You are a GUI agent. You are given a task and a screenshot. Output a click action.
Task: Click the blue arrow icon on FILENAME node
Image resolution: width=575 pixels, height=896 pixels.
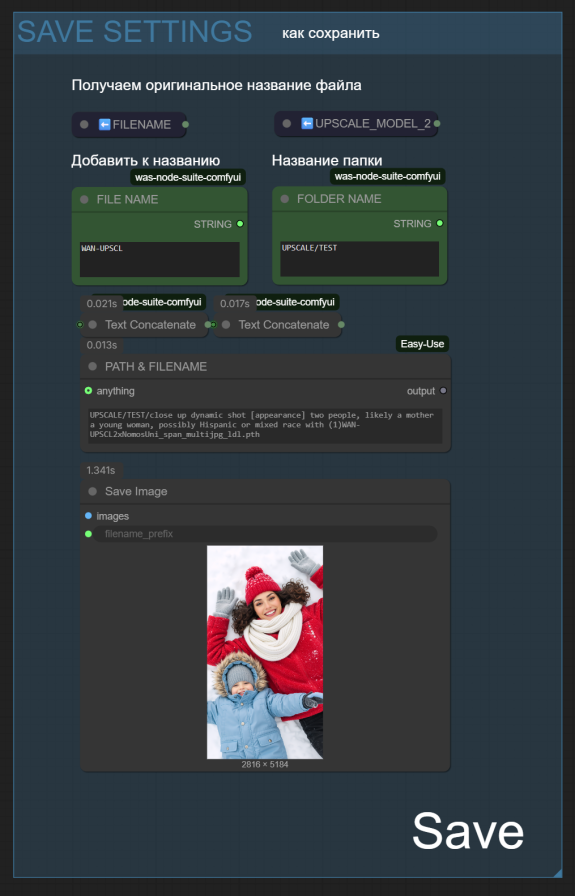pos(105,124)
